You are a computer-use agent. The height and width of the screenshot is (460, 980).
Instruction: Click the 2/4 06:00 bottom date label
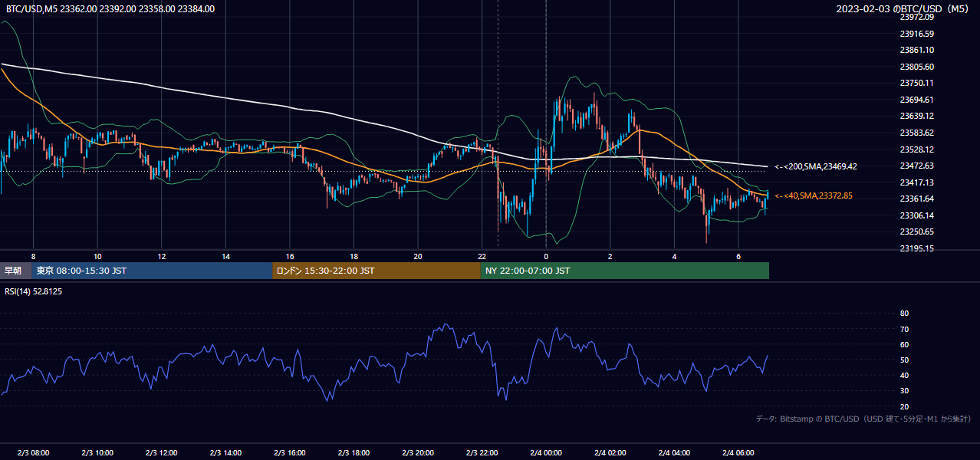[x=738, y=453]
